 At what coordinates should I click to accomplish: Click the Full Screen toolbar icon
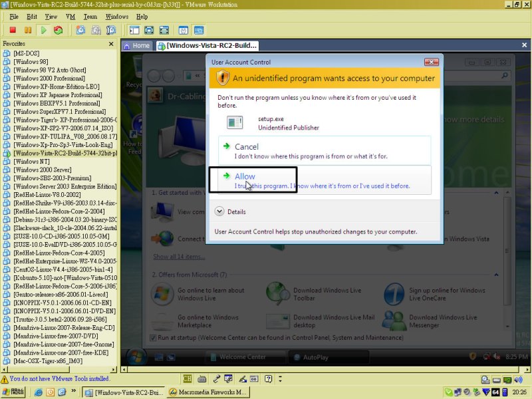[x=164, y=30]
